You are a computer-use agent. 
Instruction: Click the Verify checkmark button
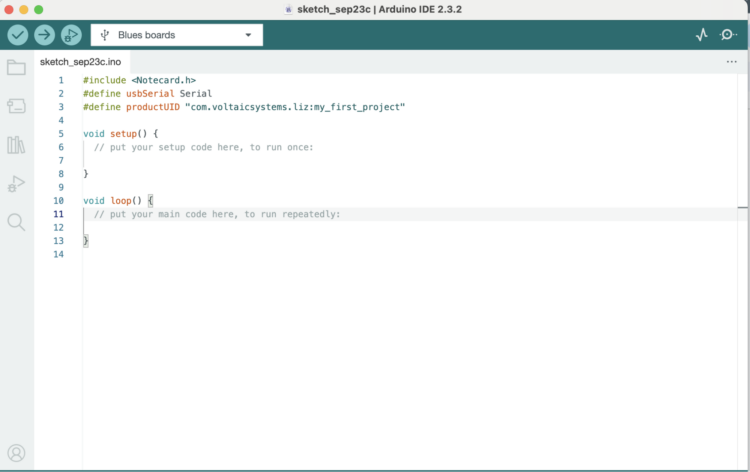click(18, 35)
